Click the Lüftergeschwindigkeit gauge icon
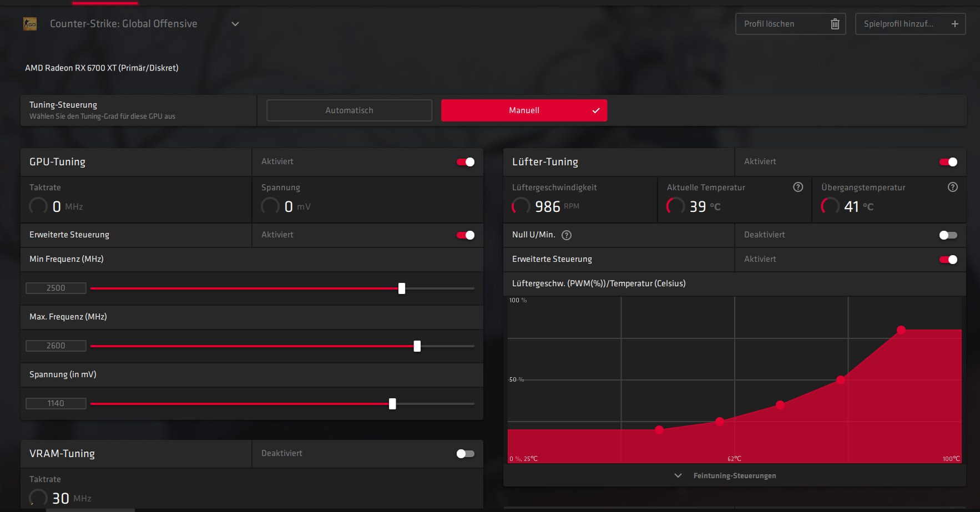 [x=521, y=206]
